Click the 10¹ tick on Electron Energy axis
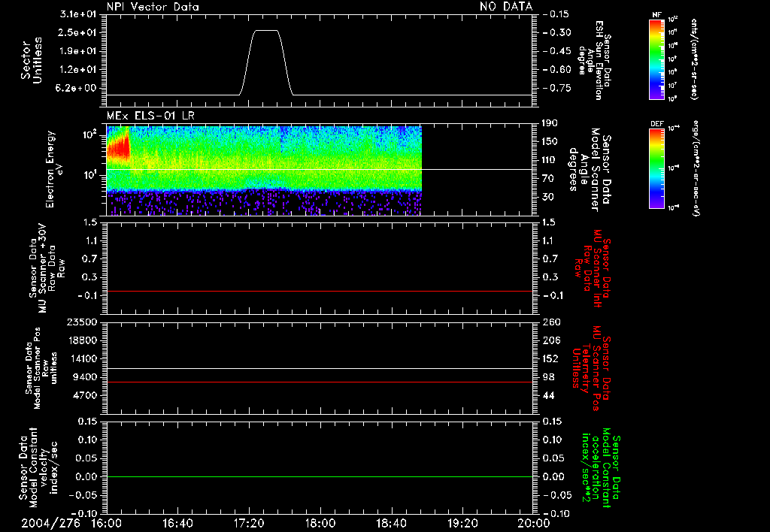This screenshot has height=532, width=770. (x=90, y=174)
